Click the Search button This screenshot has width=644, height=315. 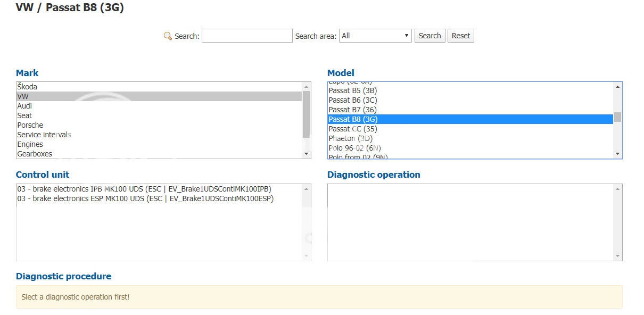pos(430,36)
